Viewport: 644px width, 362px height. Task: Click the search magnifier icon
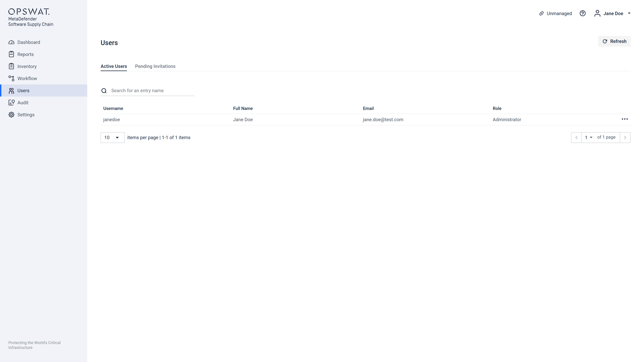coord(104,91)
